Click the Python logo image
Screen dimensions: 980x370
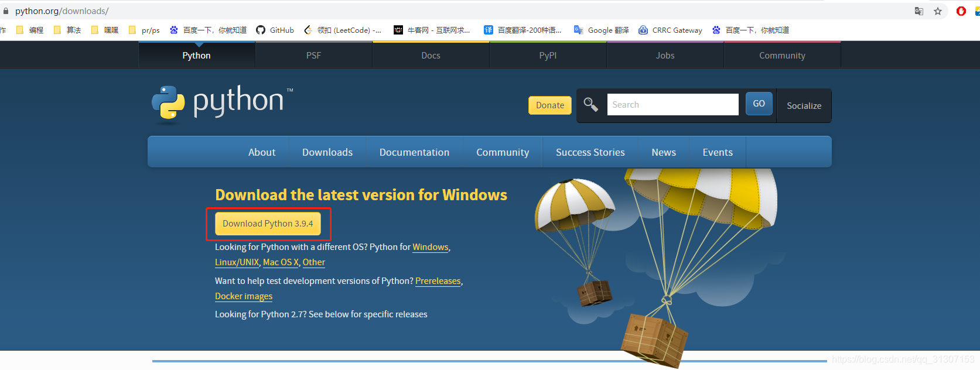click(222, 104)
